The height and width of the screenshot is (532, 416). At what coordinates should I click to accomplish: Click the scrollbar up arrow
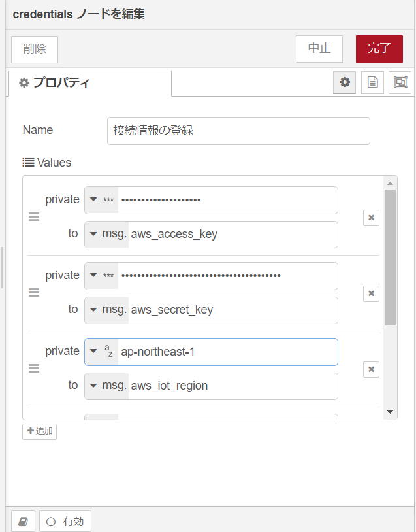pyautogui.click(x=391, y=183)
